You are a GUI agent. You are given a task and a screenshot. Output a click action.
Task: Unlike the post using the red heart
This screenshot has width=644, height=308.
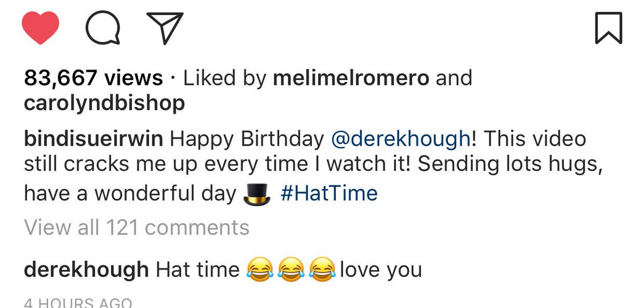(40, 28)
